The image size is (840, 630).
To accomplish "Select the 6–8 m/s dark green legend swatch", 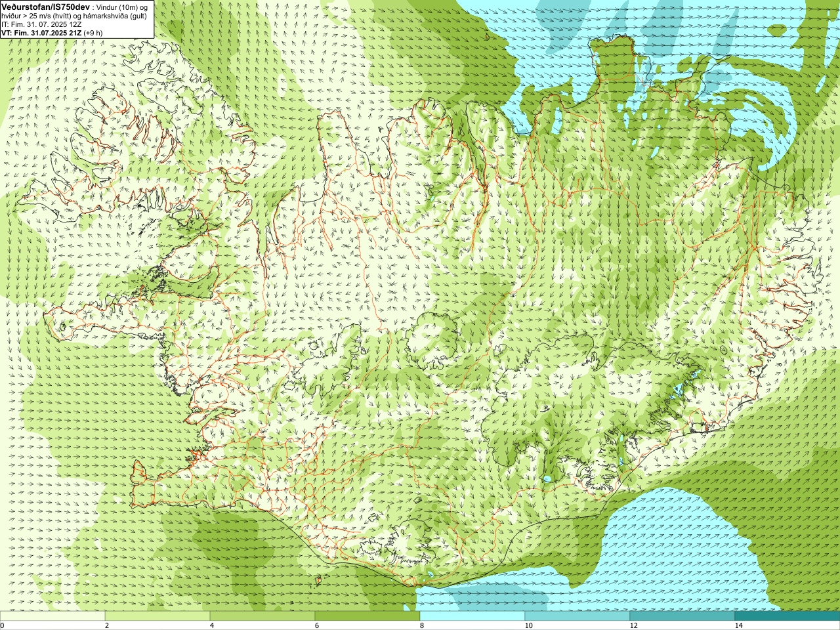I will pyautogui.click(x=367, y=616).
